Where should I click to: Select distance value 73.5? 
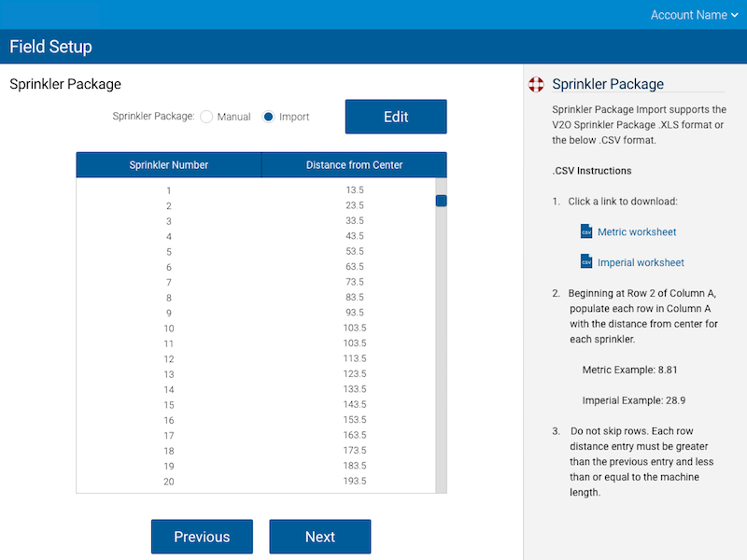355,282
